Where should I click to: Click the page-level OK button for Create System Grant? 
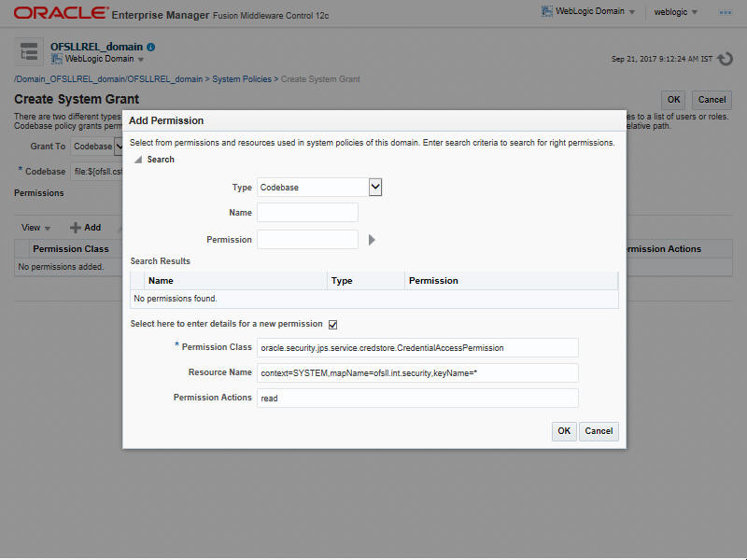point(673,100)
